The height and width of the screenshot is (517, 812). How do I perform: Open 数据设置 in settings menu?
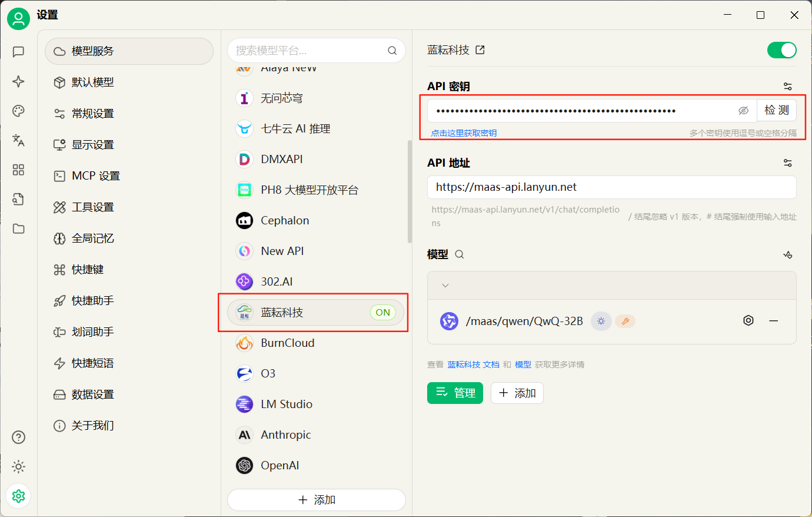click(x=129, y=395)
